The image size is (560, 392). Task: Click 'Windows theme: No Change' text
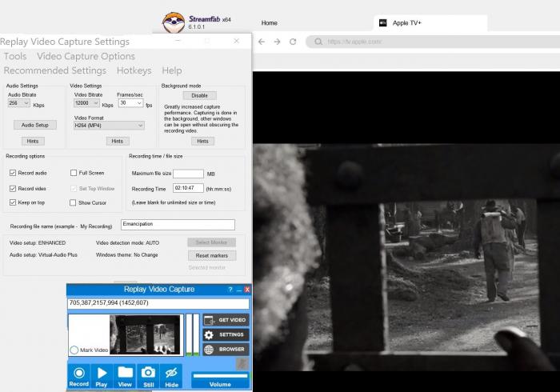pos(126,255)
